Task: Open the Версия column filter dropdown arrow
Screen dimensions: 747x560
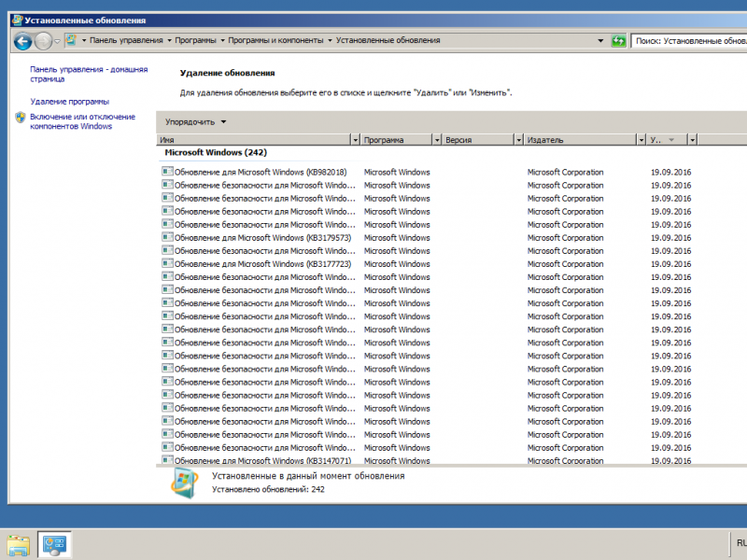Action: click(x=519, y=140)
